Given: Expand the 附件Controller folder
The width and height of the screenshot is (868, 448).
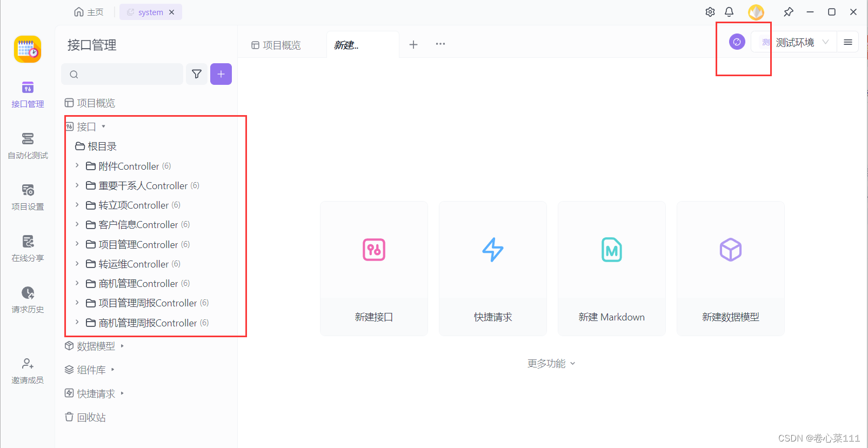Looking at the screenshot, I should [x=77, y=165].
